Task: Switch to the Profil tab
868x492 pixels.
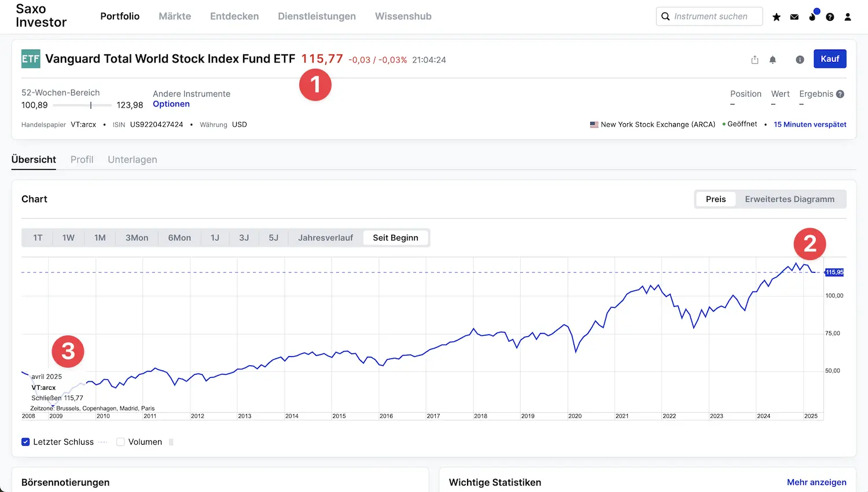Action: coord(82,160)
